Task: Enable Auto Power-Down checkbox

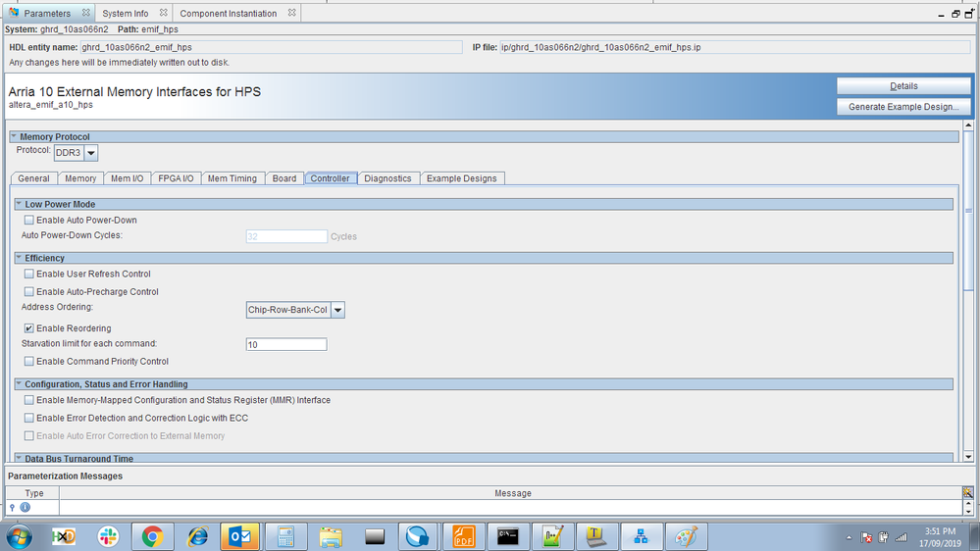Action: click(28, 220)
